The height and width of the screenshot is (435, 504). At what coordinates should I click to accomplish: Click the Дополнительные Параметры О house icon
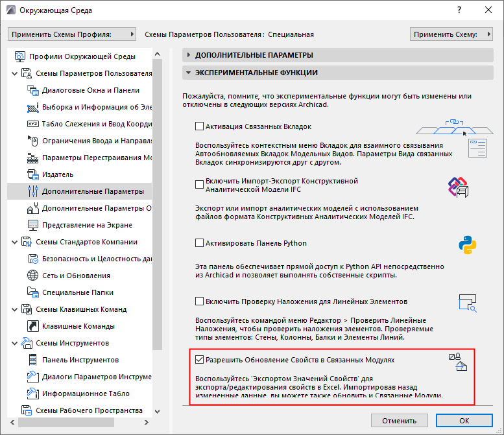point(33,208)
